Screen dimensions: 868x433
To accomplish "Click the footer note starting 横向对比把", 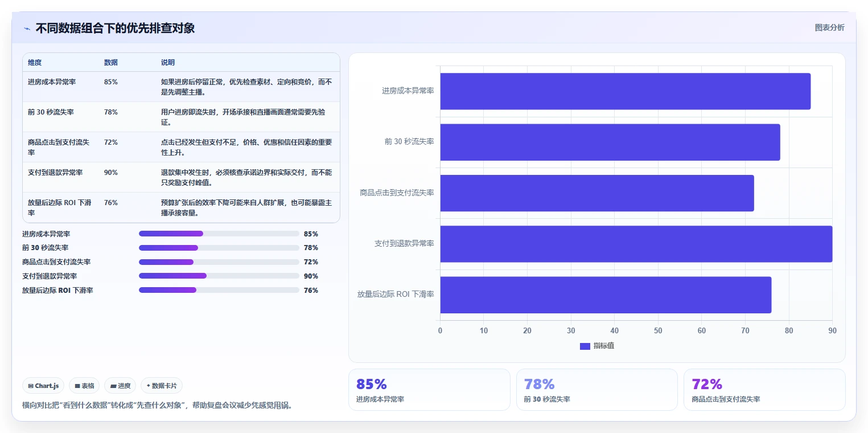I will (x=158, y=406).
